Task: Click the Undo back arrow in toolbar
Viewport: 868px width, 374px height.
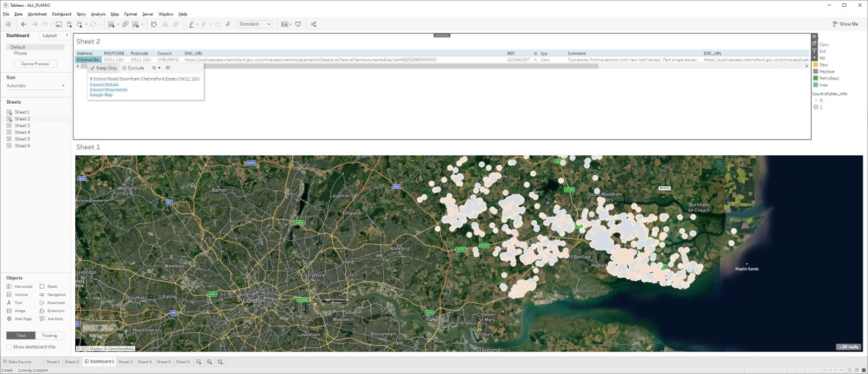Action: pos(24,24)
